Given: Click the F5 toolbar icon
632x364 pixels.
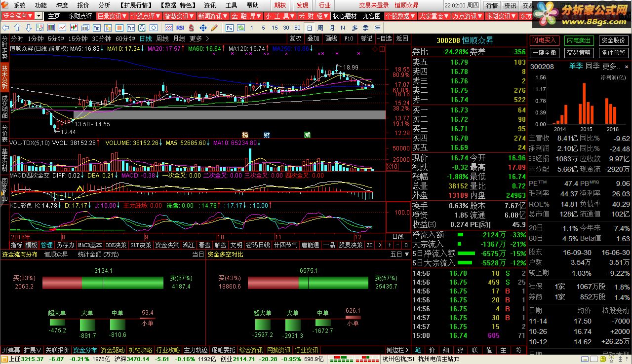Looking at the screenshot, I should coord(230,27).
